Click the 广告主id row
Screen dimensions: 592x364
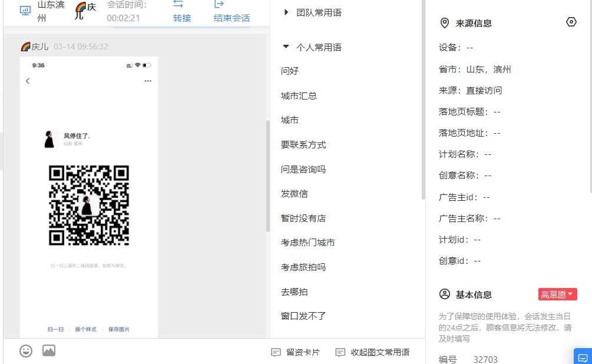pyautogui.click(x=464, y=197)
